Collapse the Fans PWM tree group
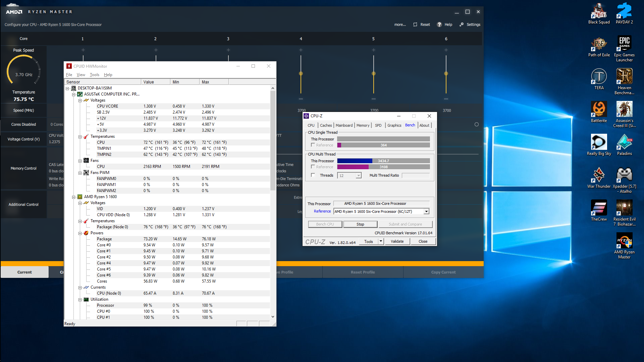 point(80,173)
